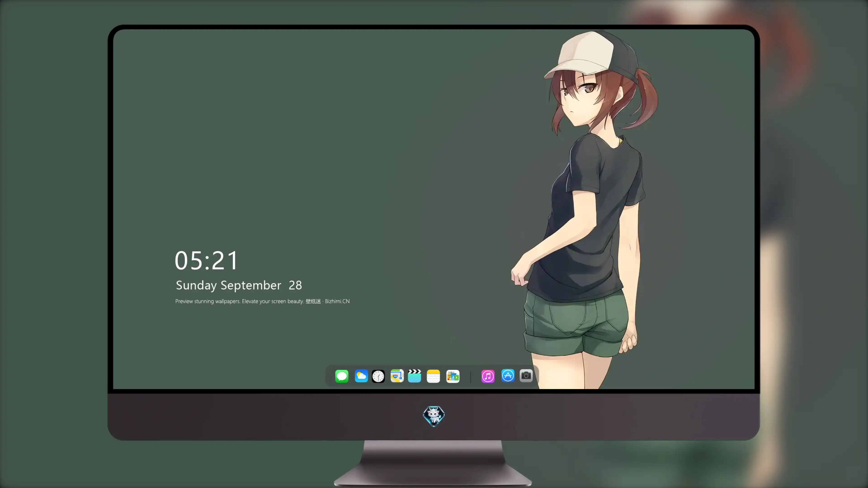This screenshot has width=868, height=488.
Task: Launch the pink iTunes music icon
Action: click(488, 376)
